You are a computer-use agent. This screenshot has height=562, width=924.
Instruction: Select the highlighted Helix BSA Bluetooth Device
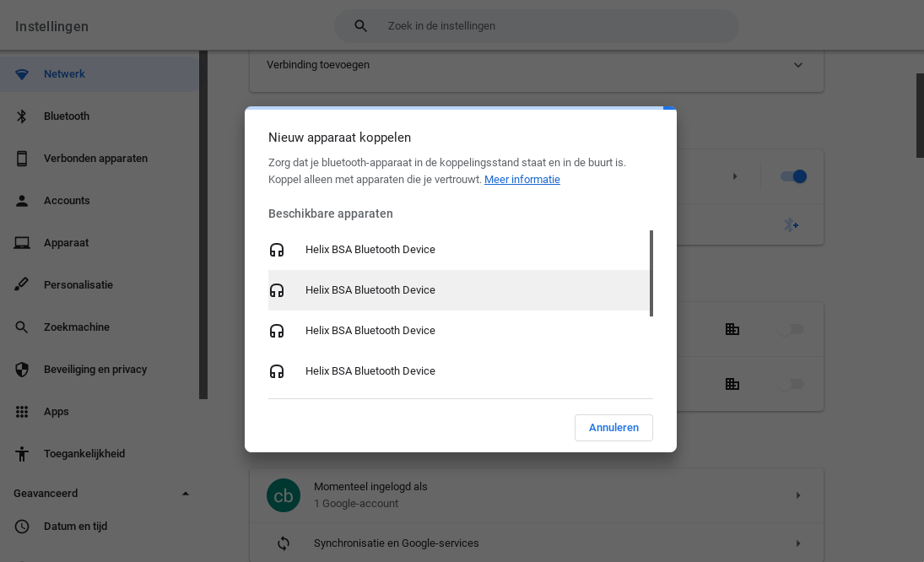370,290
